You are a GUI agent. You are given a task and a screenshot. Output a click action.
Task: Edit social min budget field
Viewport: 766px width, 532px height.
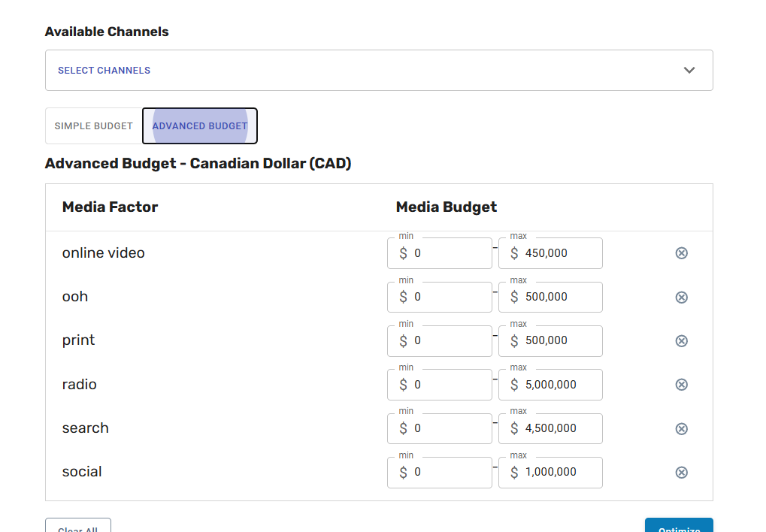click(x=440, y=472)
